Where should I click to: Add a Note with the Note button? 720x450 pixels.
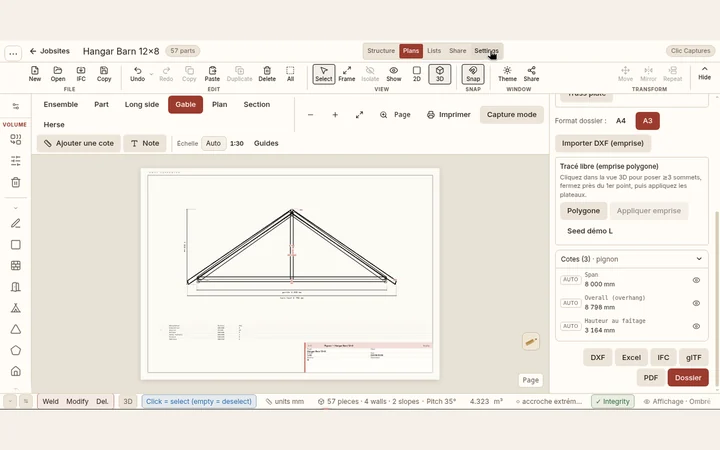(145, 143)
